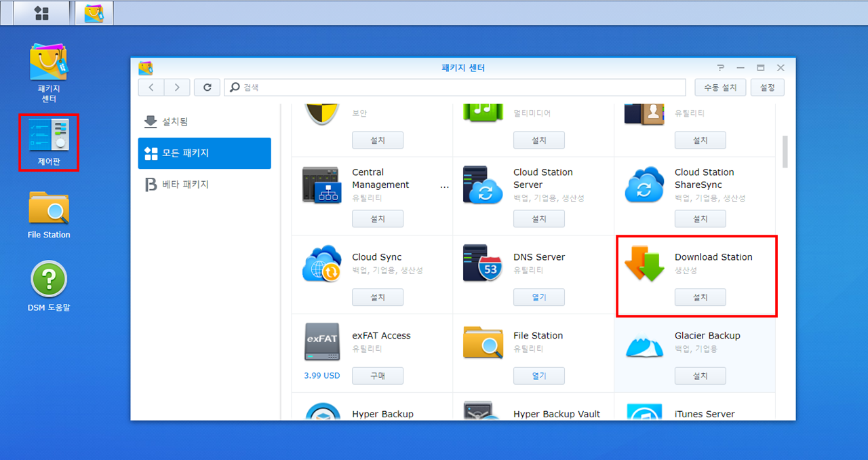Viewport: 868px width, 460px height.
Task: Click the Cloud Station ShareSync icon
Action: [644, 185]
